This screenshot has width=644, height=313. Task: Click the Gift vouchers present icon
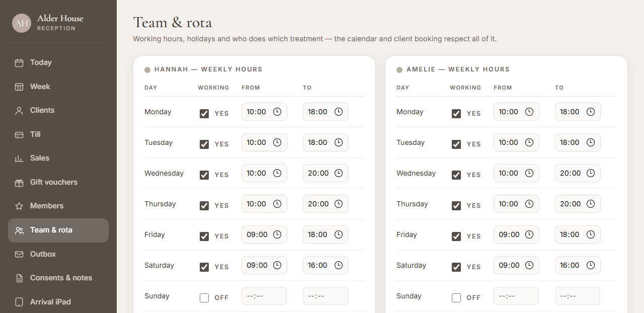(x=19, y=182)
